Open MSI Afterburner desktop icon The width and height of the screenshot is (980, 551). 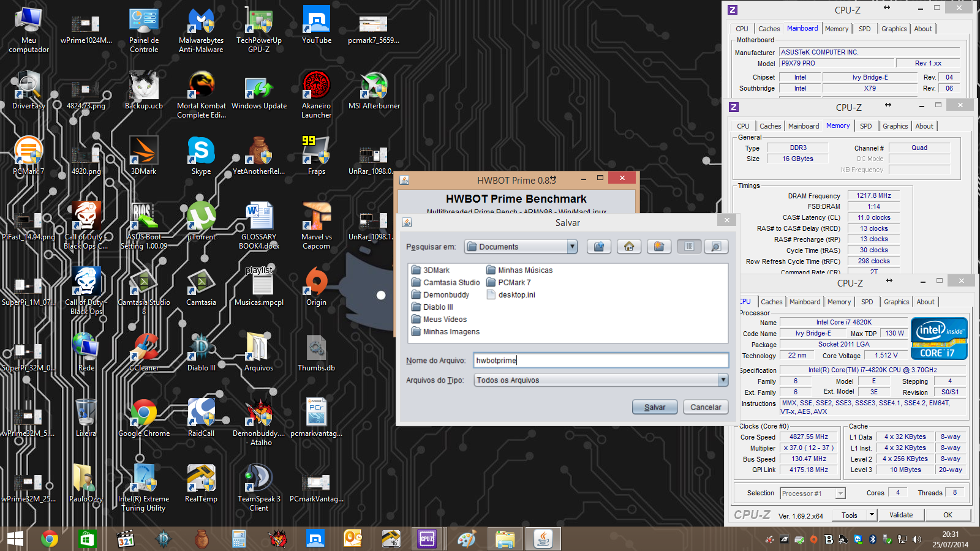point(374,90)
